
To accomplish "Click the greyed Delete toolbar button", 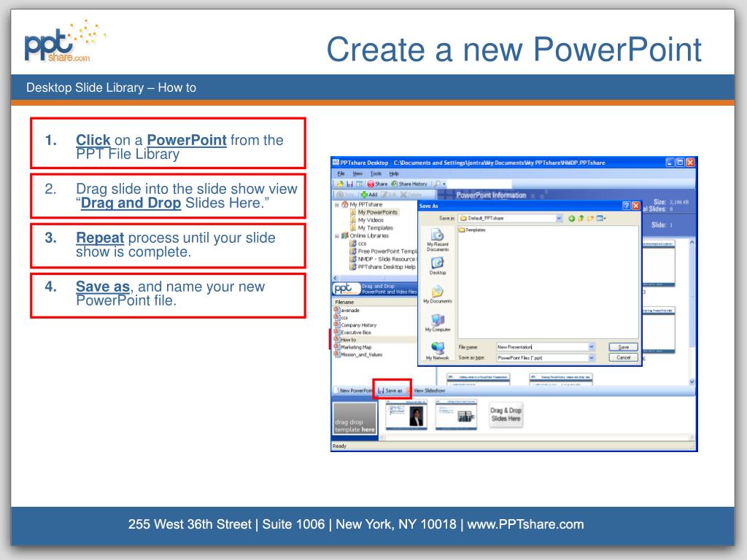I will (411, 194).
